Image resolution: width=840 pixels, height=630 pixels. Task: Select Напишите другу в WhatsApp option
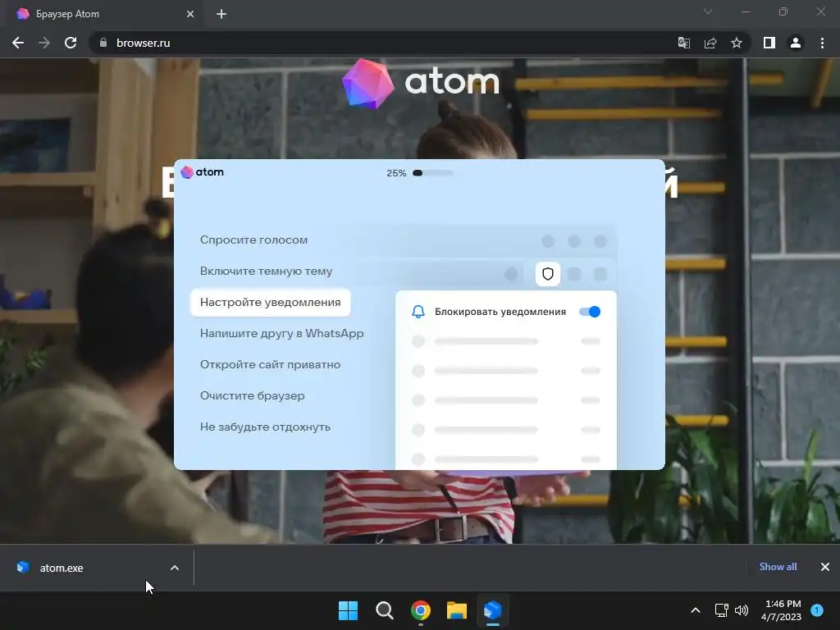click(282, 333)
